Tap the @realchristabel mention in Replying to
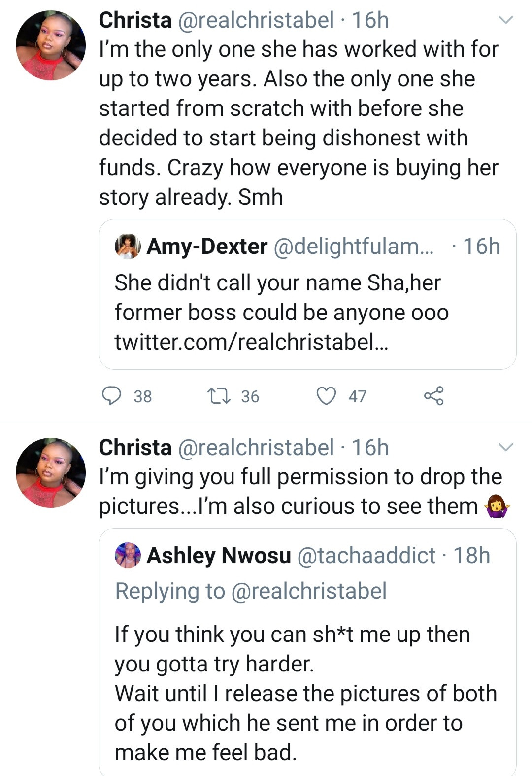532x776 pixels. tap(309, 591)
